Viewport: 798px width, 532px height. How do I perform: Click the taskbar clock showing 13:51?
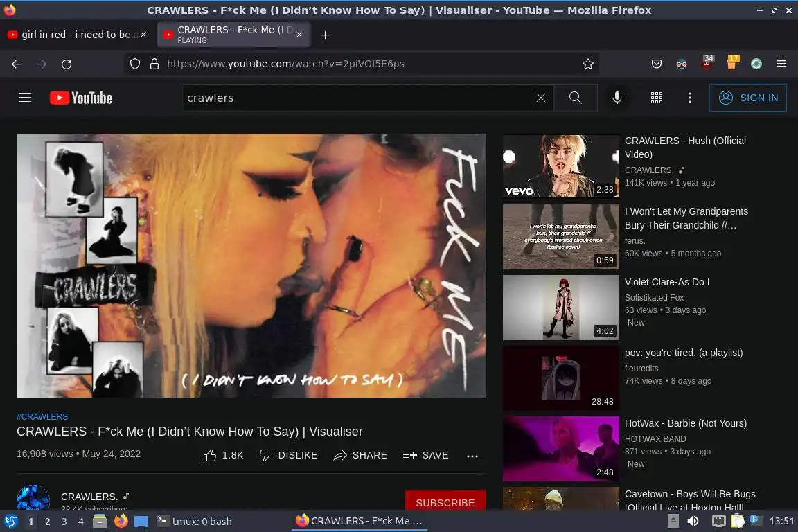coord(781,521)
